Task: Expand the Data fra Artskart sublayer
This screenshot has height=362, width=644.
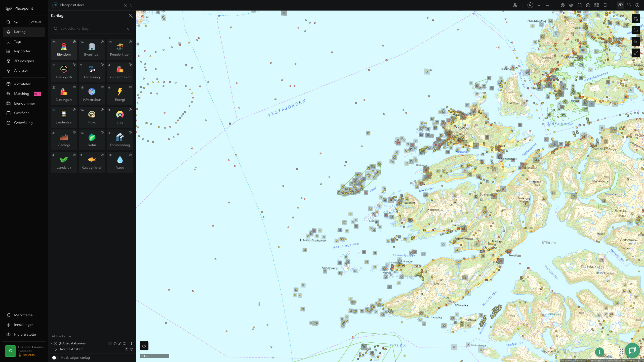Action: tap(56, 349)
